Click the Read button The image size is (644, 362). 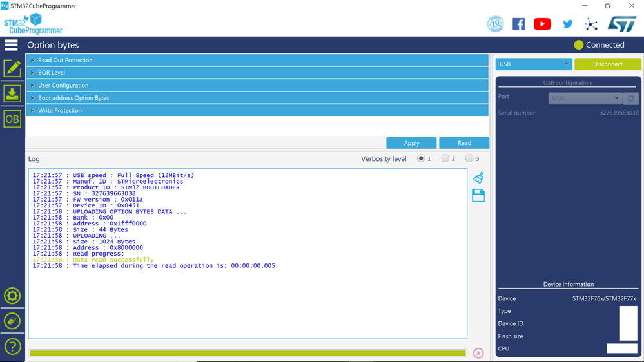point(464,143)
